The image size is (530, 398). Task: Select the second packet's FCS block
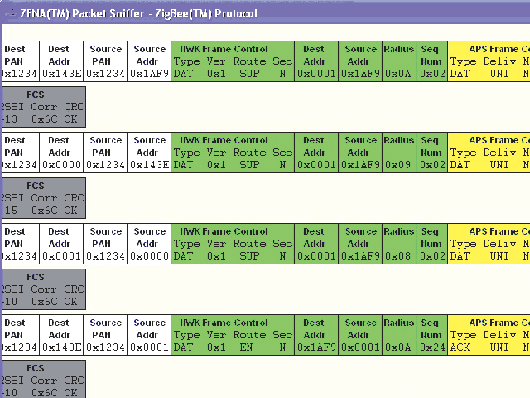click(x=43, y=198)
